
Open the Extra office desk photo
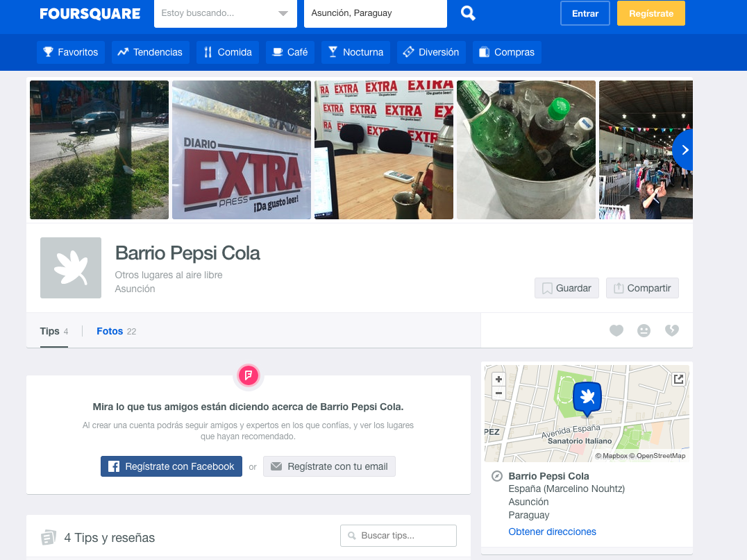[x=383, y=150]
